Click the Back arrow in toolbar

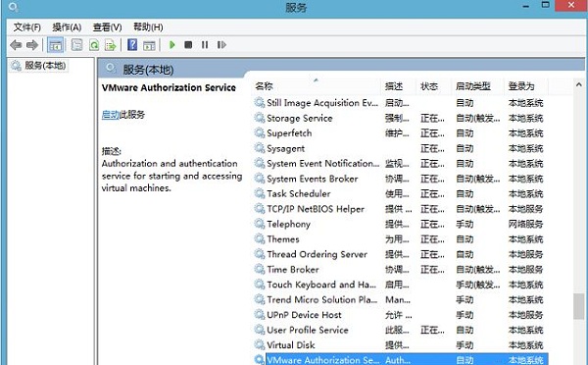click(16, 45)
